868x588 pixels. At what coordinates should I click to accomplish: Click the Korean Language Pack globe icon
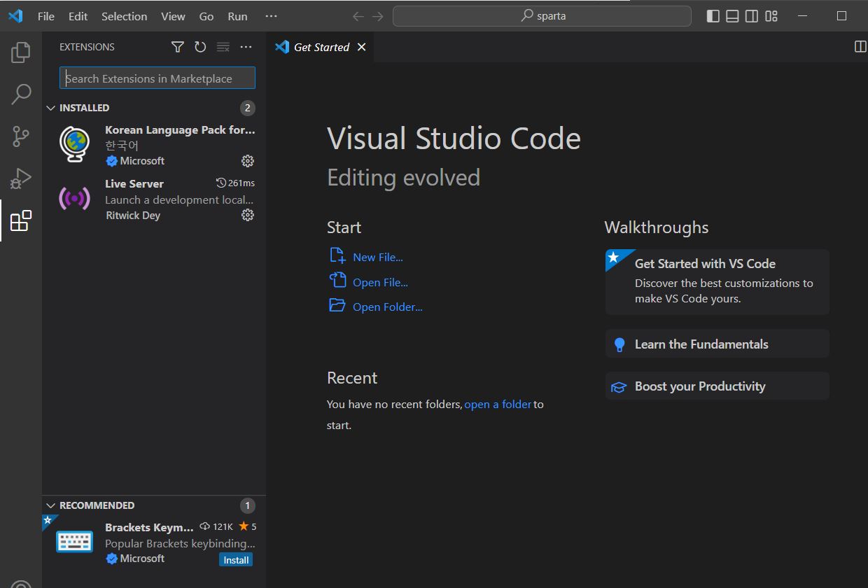click(x=75, y=144)
